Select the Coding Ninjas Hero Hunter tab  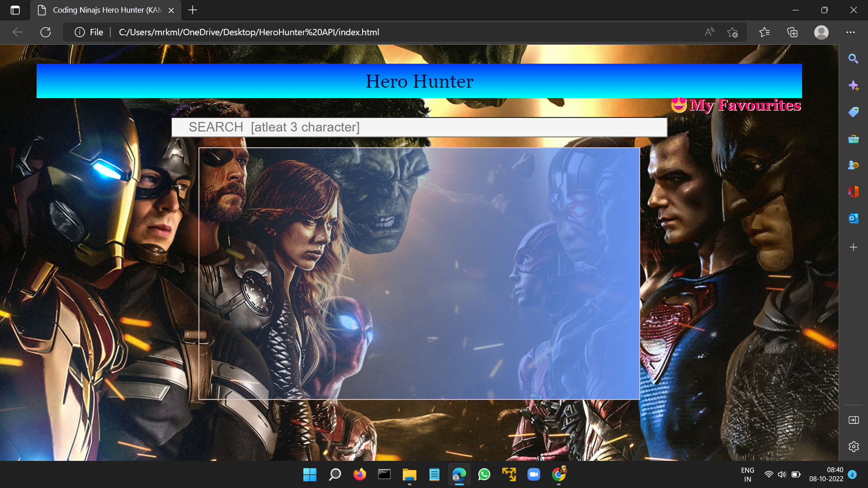pos(104,10)
